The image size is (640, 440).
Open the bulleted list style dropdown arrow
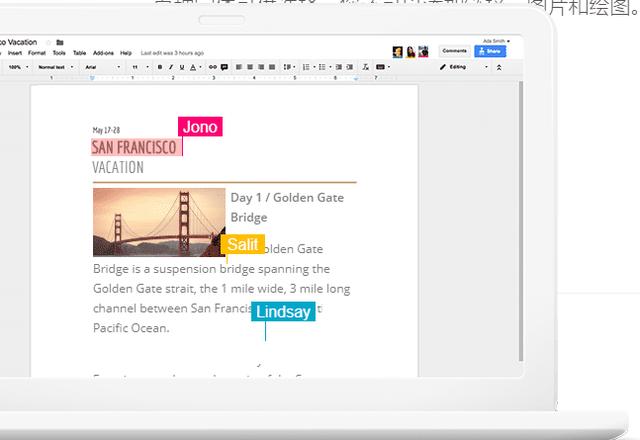tap(330, 67)
